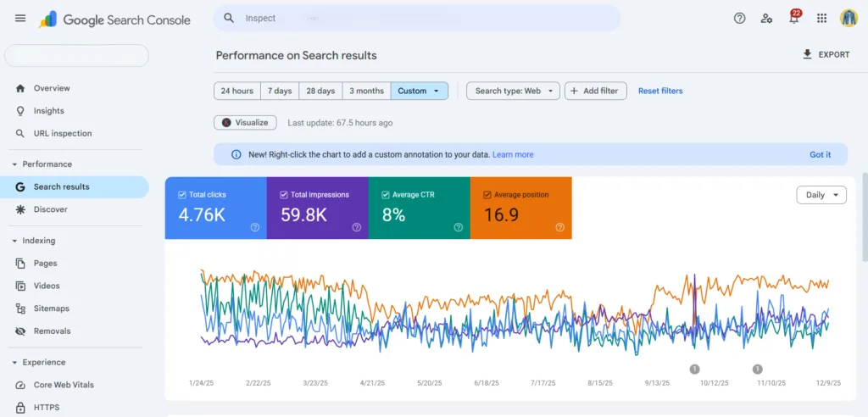The height and width of the screenshot is (417, 868).
Task: Go to Core Web Vitals report
Action: [63, 385]
